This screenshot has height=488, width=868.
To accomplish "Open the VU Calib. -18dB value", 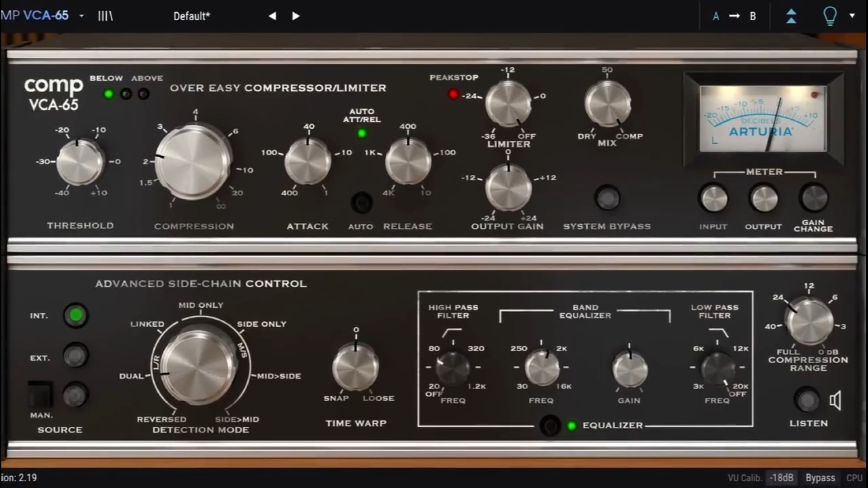I will pos(782,478).
